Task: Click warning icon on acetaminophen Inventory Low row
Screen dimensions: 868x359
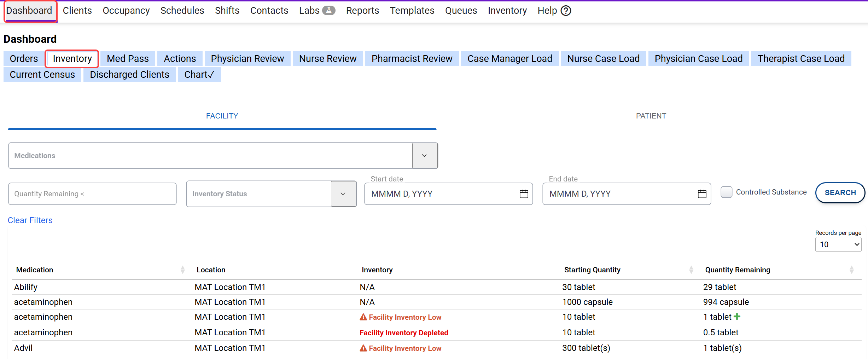Action: 363,317
